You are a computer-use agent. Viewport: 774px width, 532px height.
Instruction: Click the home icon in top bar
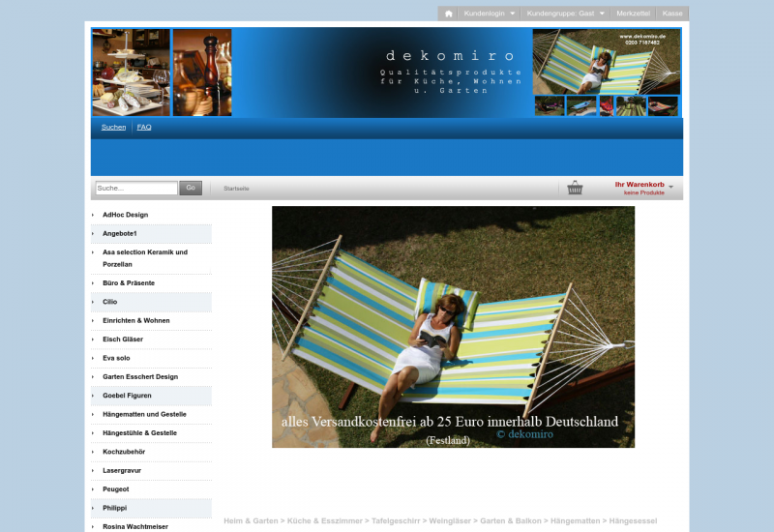tap(448, 14)
